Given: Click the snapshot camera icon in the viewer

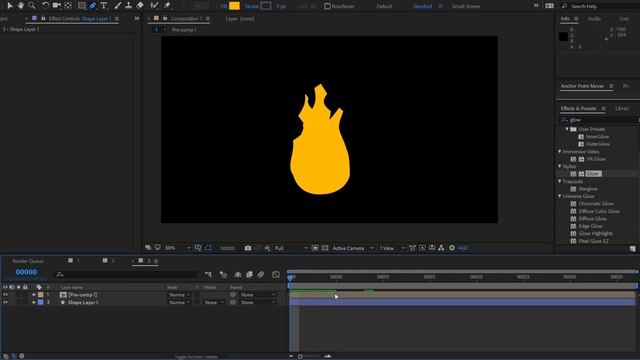Looking at the screenshot, I should 248,248.
